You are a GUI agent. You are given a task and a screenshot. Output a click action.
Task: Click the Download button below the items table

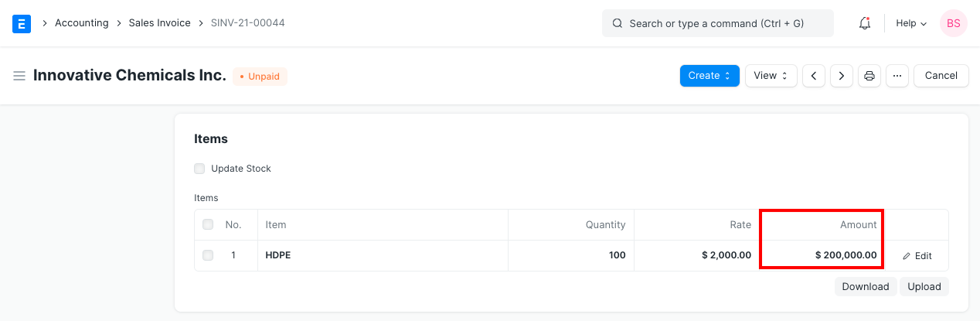(865, 286)
